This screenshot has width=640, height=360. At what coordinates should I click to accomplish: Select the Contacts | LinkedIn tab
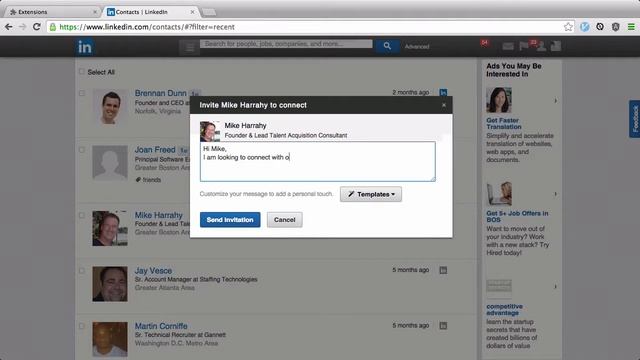point(150,12)
